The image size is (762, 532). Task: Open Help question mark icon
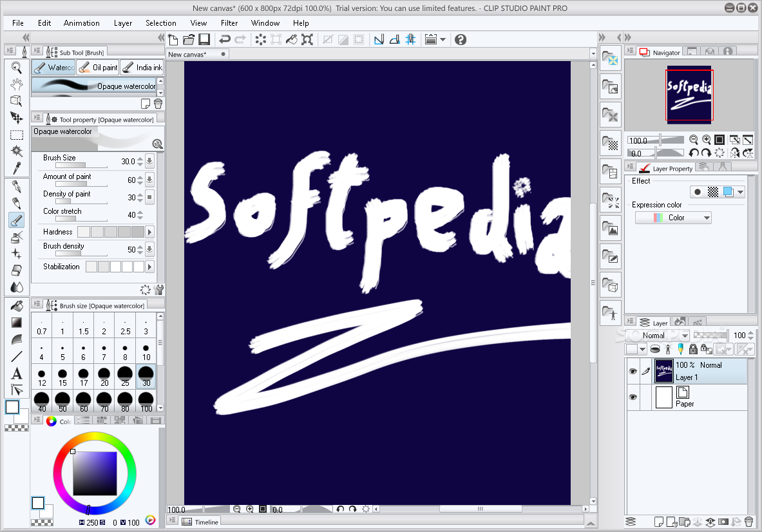pos(461,39)
